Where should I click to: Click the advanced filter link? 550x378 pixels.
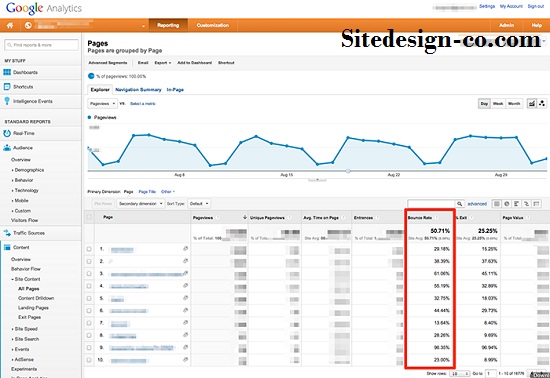(477, 204)
